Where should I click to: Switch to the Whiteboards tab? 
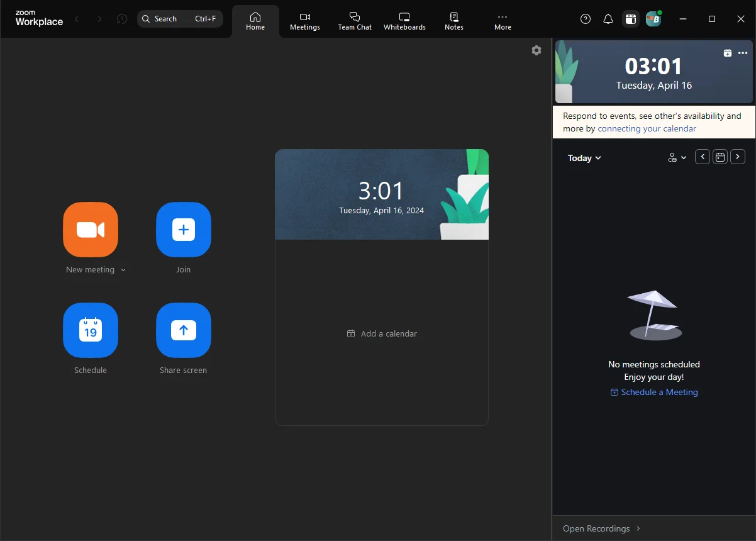[x=404, y=21]
